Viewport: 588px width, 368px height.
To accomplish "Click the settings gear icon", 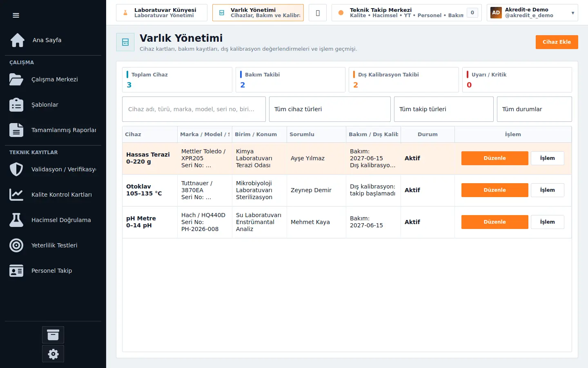I will pos(53,354).
